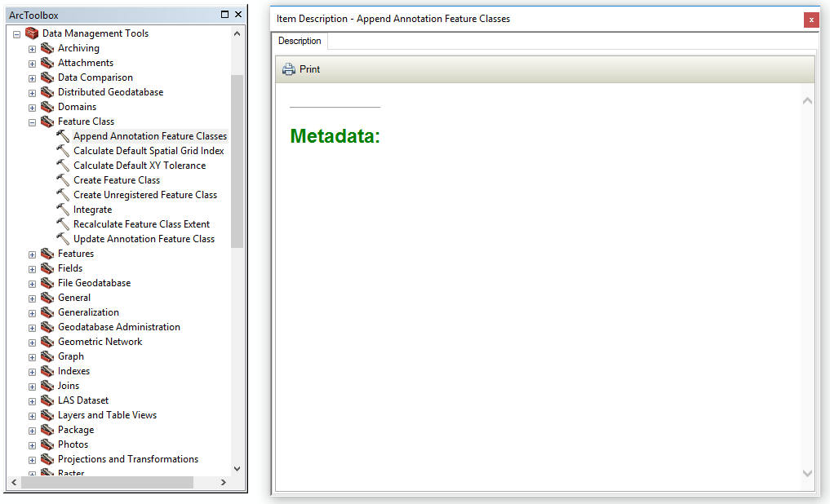
Task: Click the hammer icon for Append Annotation Feature Classes
Action: [x=63, y=136]
